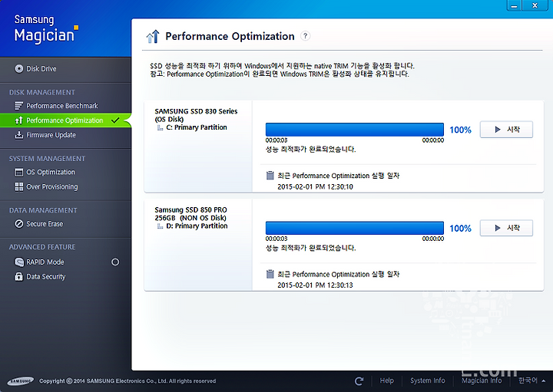Click the Firmware Update download icon
Viewport: 553px width, 392px height.
coord(18,135)
